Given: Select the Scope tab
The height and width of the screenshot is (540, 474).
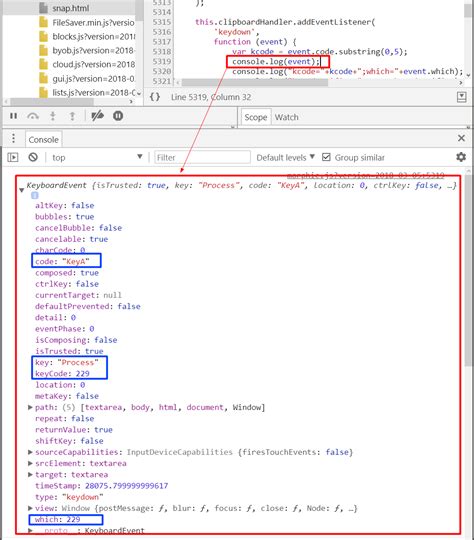Looking at the screenshot, I should pyautogui.click(x=256, y=117).
